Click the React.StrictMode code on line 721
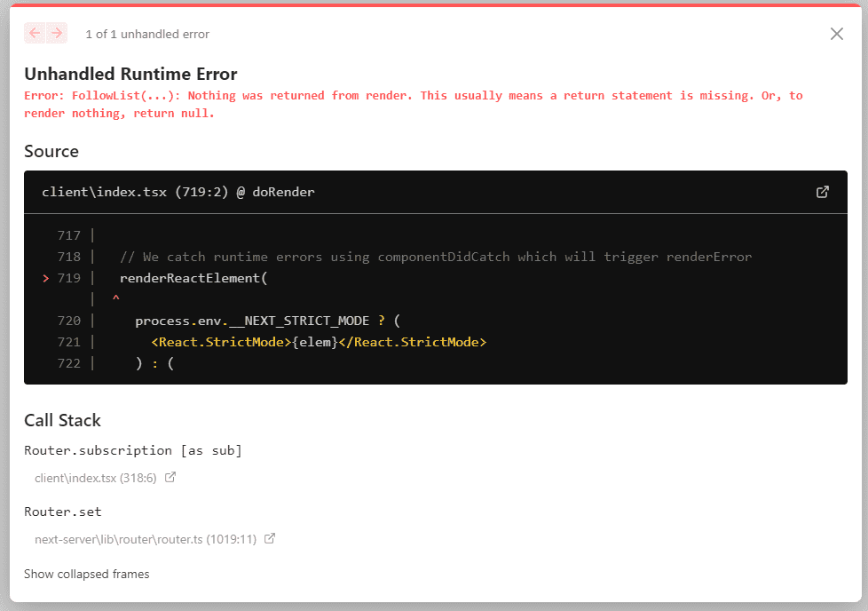Viewport: 868px width, 611px height. tap(319, 342)
